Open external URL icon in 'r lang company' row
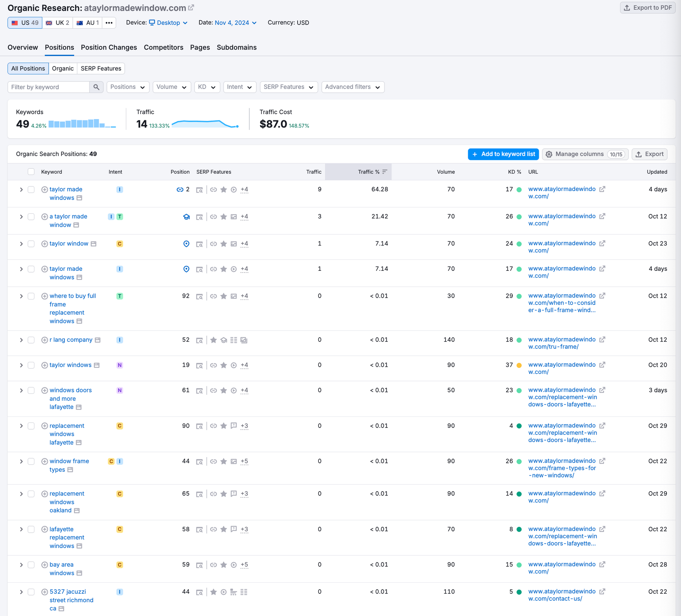The image size is (681, 616). pyautogui.click(x=602, y=340)
